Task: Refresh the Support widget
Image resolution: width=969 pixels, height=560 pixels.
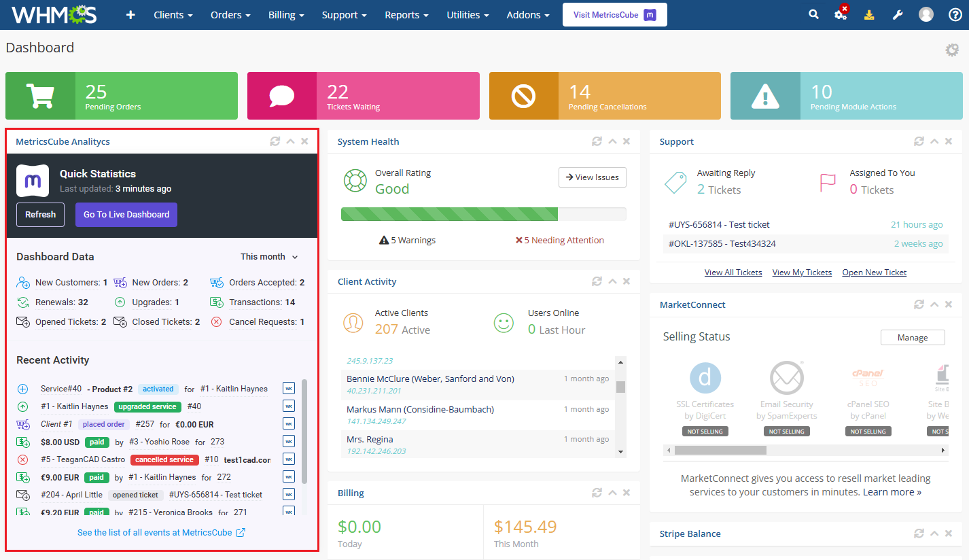Action: pos(919,141)
